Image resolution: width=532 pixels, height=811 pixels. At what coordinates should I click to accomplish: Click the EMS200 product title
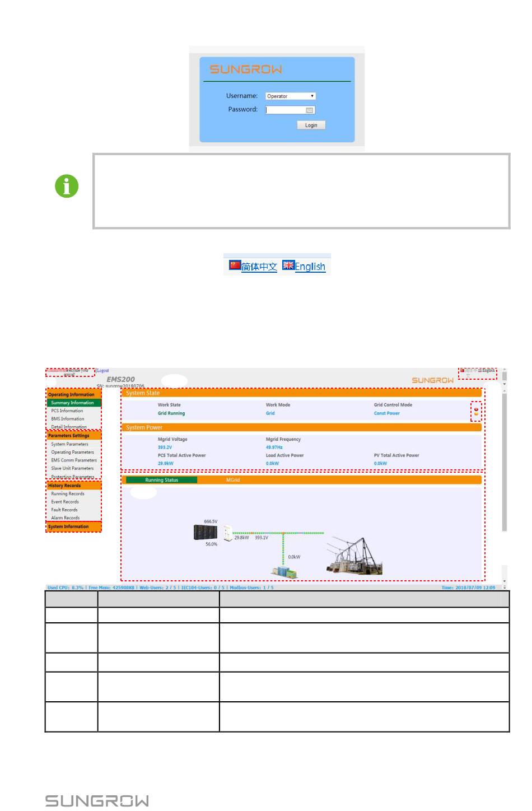(121, 379)
